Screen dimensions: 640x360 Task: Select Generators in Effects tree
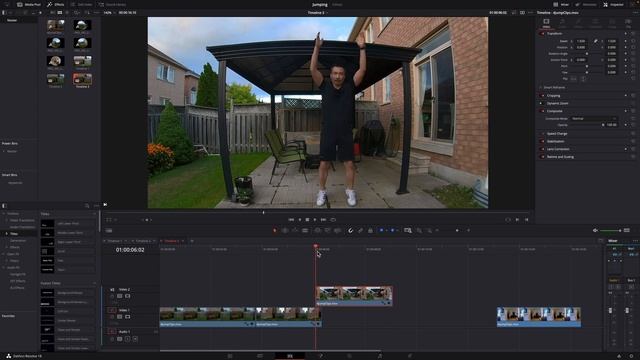pyautogui.click(x=18, y=241)
